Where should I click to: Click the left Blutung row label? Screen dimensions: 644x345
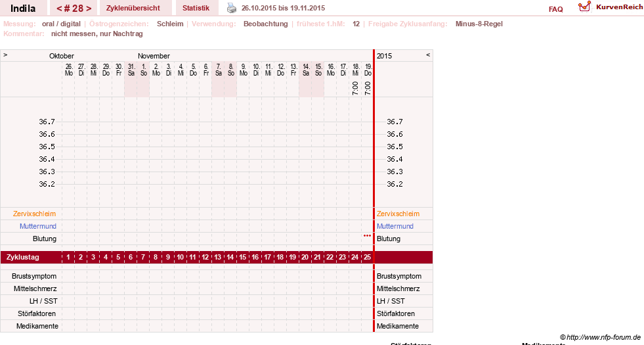click(x=45, y=239)
